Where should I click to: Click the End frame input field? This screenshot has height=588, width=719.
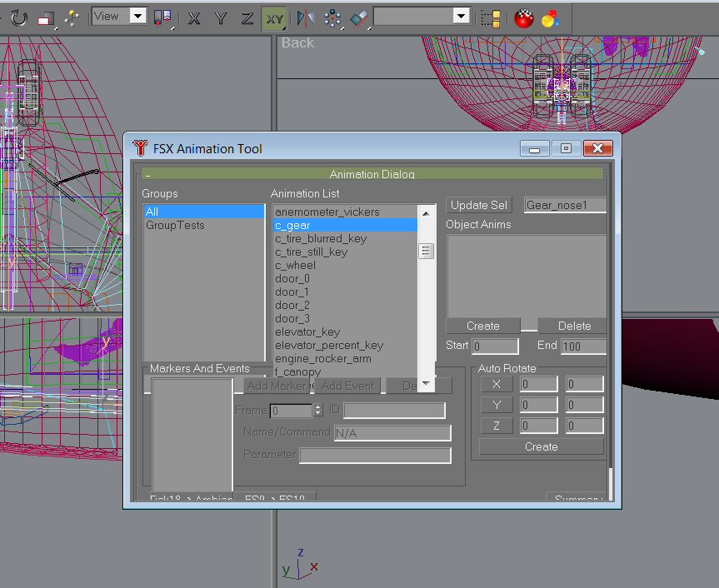[x=583, y=346]
